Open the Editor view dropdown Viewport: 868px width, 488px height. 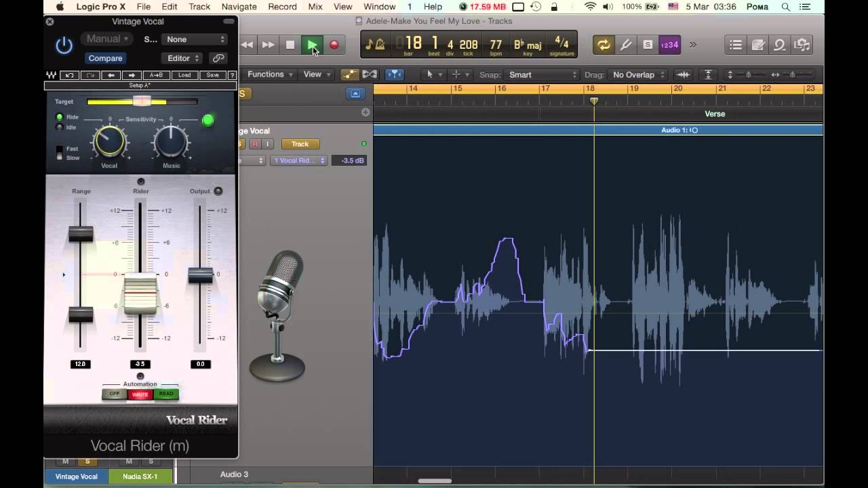[183, 58]
